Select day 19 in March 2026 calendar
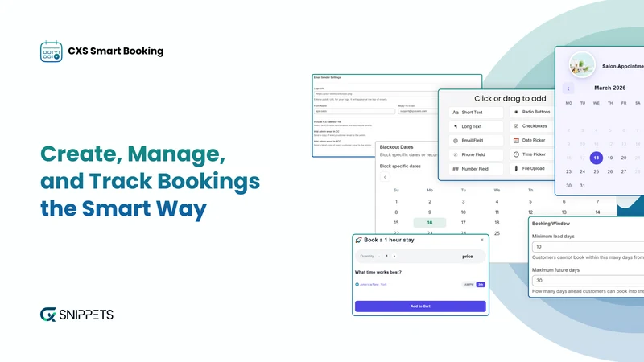The height and width of the screenshot is (362, 644). click(610, 158)
